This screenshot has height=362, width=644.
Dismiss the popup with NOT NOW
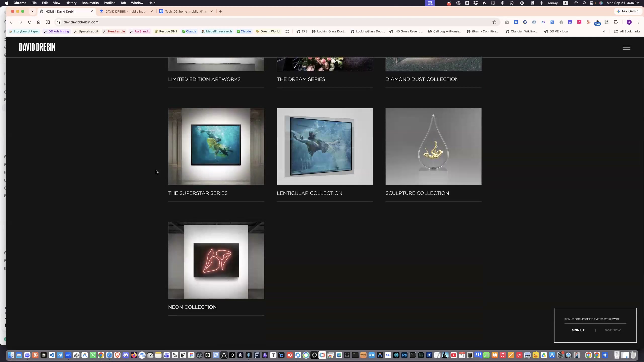click(613, 330)
